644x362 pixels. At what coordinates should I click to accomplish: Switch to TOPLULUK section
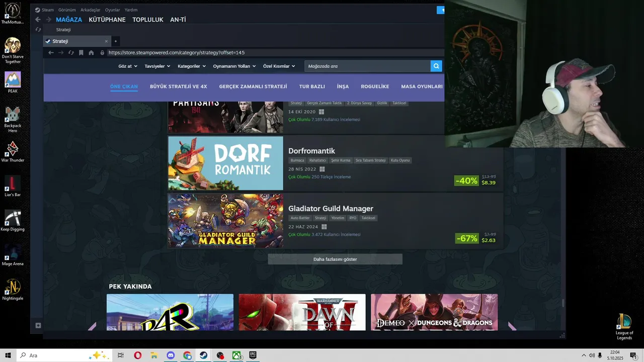point(148,20)
